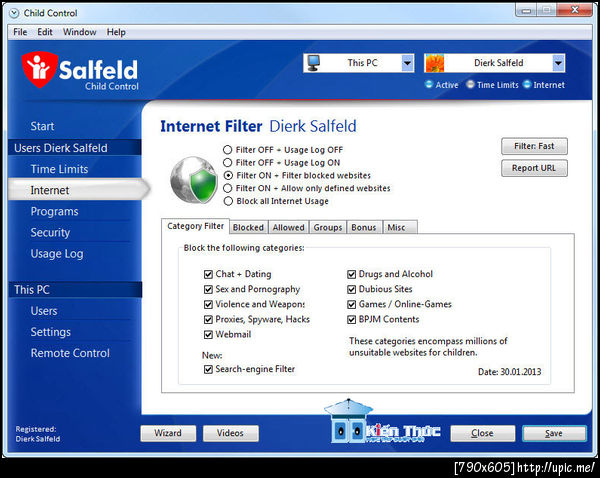
Task: Open Time Limits in sidebar
Action: (59, 169)
